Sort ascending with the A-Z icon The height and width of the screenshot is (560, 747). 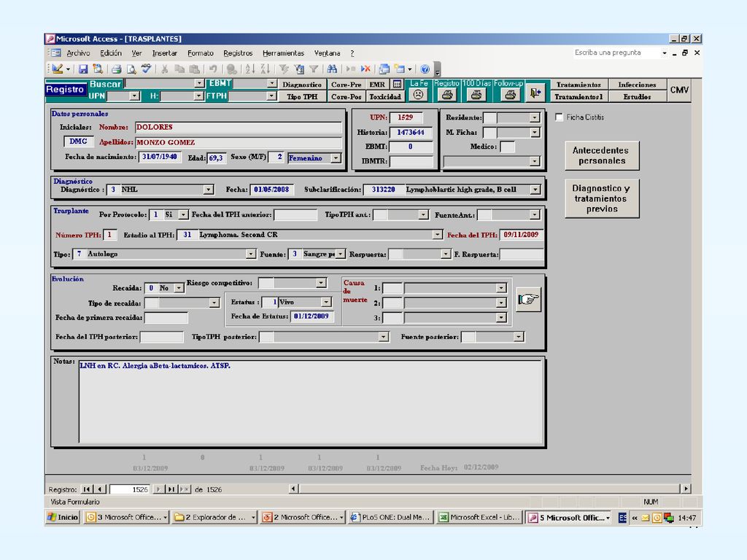pyautogui.click(x=249, y=69)
